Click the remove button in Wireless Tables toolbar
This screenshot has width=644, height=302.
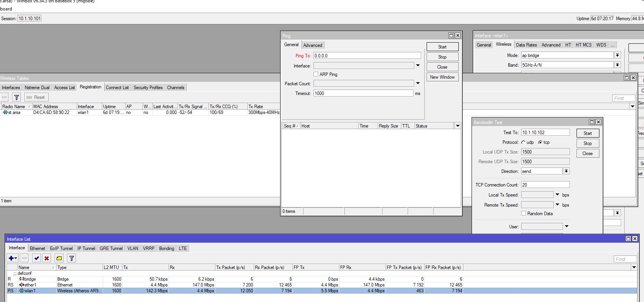[x=4, y=97]
